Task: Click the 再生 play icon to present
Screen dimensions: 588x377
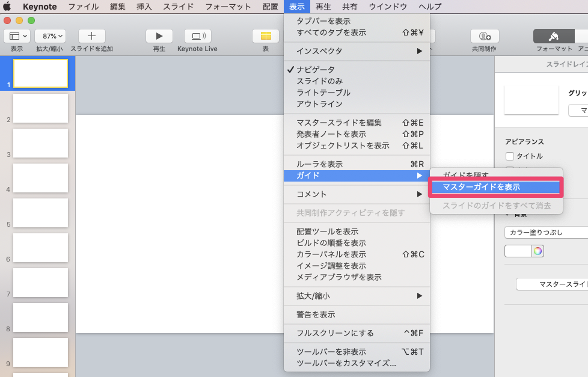Action: (159, 36)
